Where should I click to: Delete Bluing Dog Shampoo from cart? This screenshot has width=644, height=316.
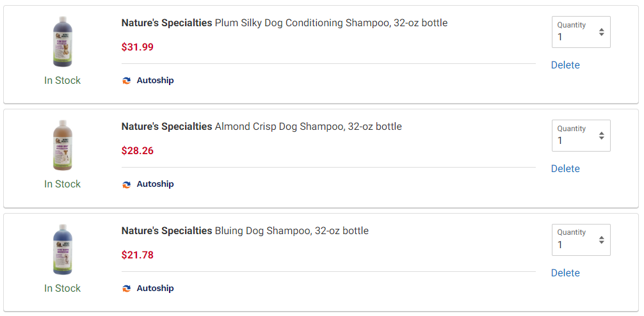click(x=565, y=273)
